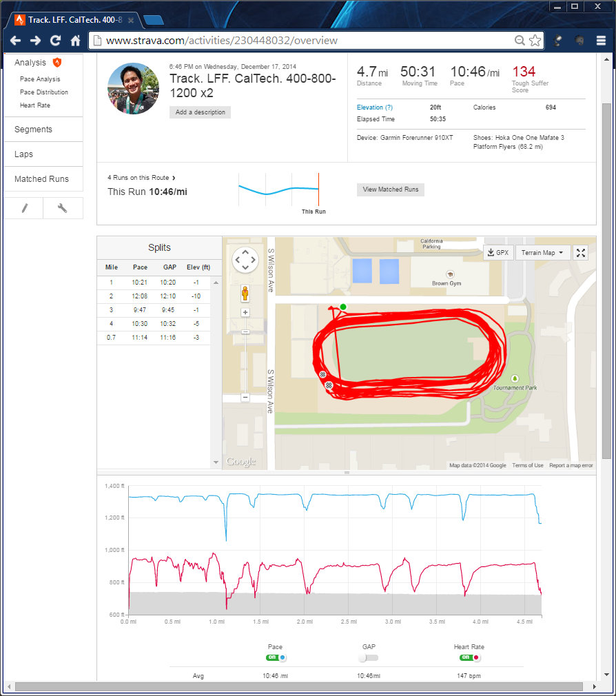This screenshot has height=696, width=616.
Task: Go to Matched Runs in sidebar
Action: tap(41, 179)
